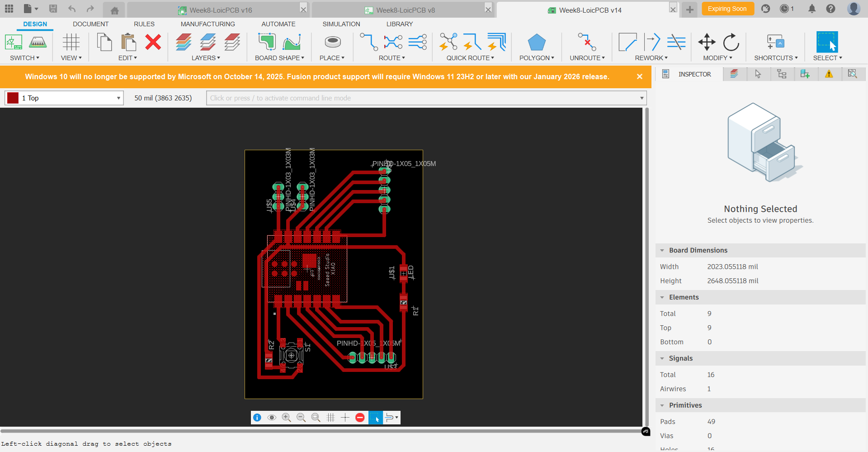
Task: Click the Place component icon
Action: (x=332, y=43)
